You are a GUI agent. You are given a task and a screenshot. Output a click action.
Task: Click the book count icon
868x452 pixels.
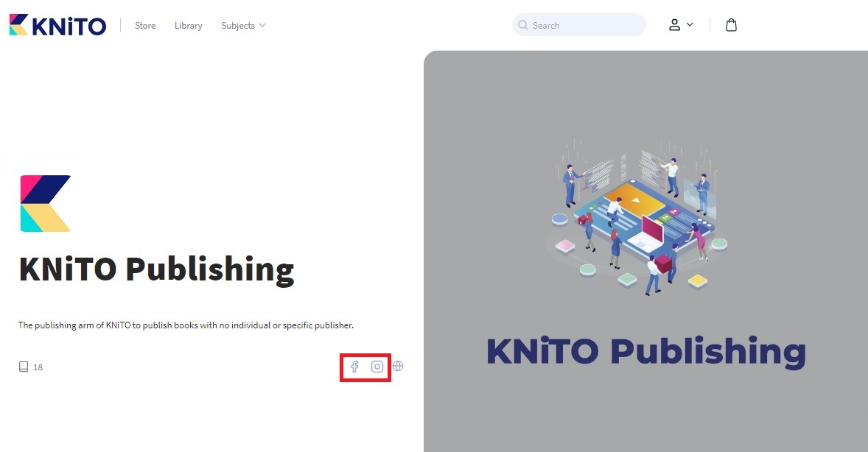pos(24,367)
